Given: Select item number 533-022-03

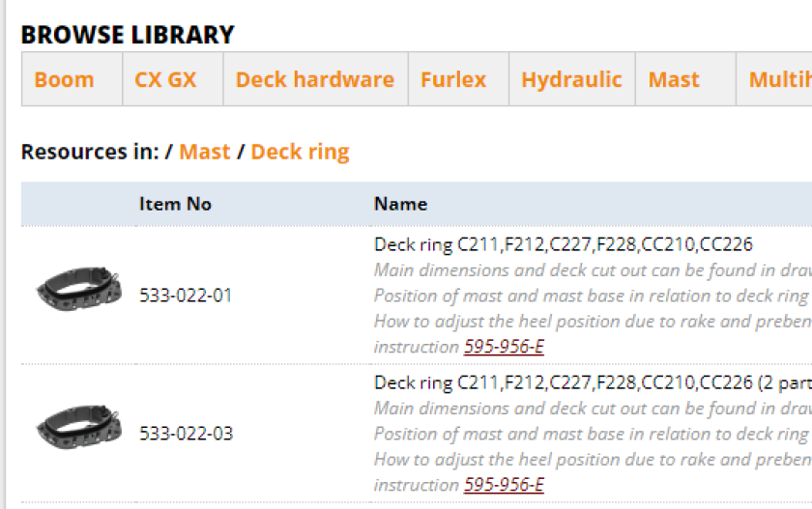Looking at the screenshot, I should pos(186,433).
